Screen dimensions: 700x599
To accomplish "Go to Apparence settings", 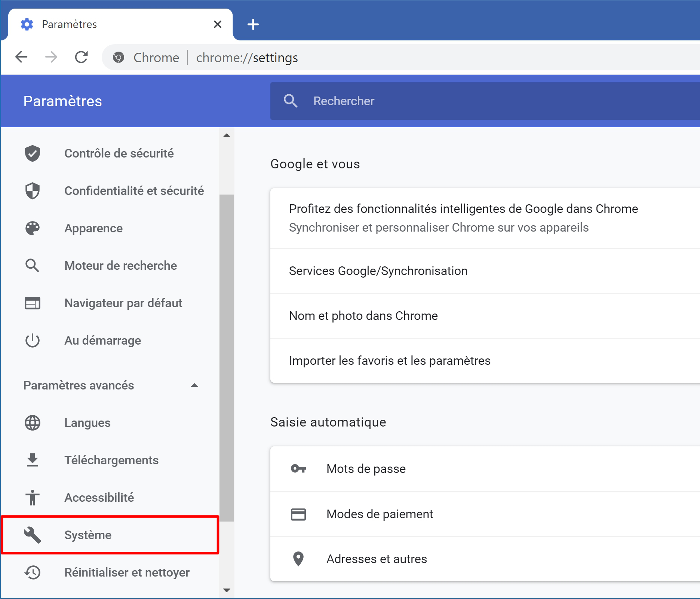I will [x=110, y=228].
